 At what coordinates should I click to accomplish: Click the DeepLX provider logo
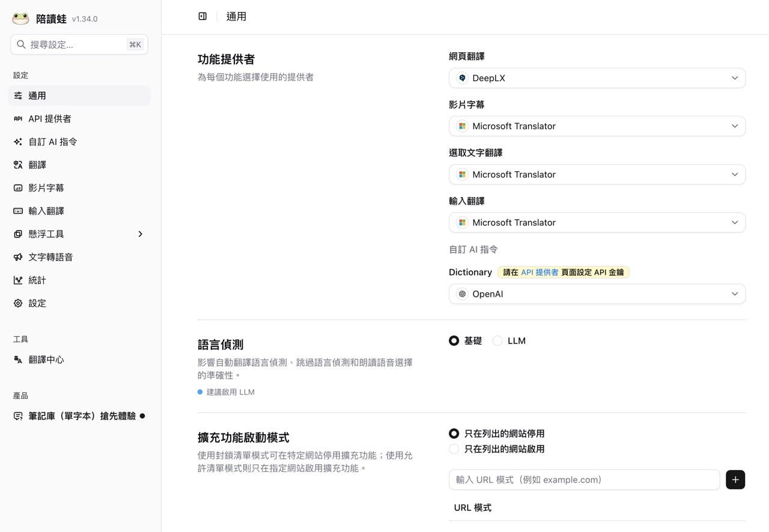click(x=462, y=78)
